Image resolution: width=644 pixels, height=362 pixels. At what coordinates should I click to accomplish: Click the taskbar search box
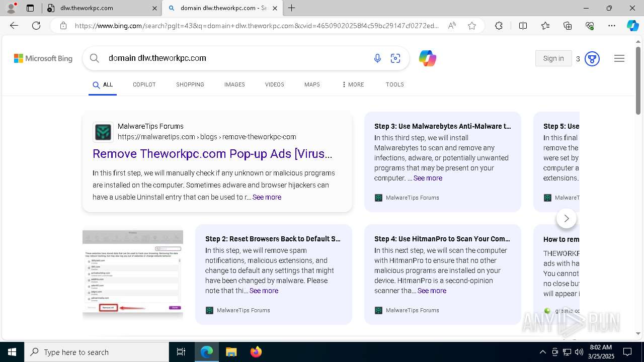point(97,352)
